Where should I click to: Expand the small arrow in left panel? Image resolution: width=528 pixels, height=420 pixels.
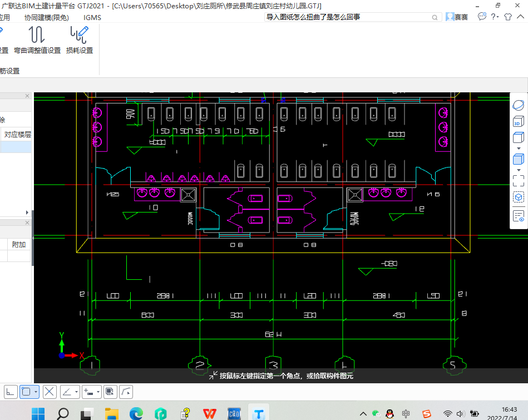(x=27, y=213)
